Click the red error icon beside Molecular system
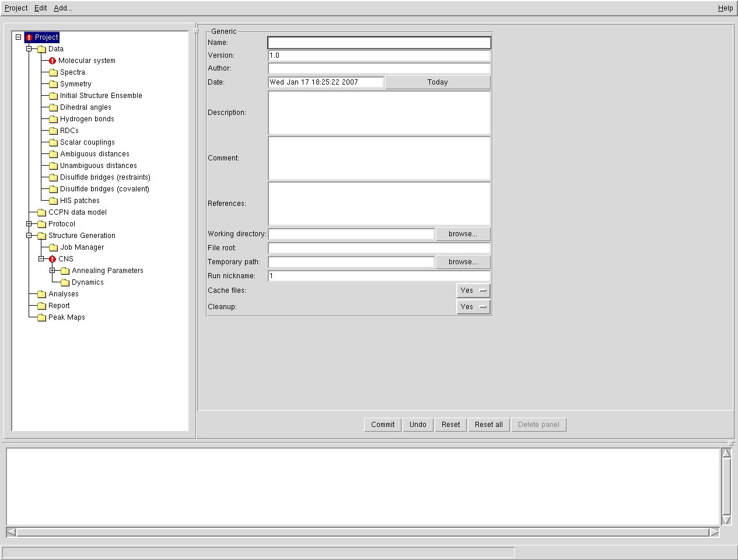This screenshot has height=560, width=738. pos(53,61)
